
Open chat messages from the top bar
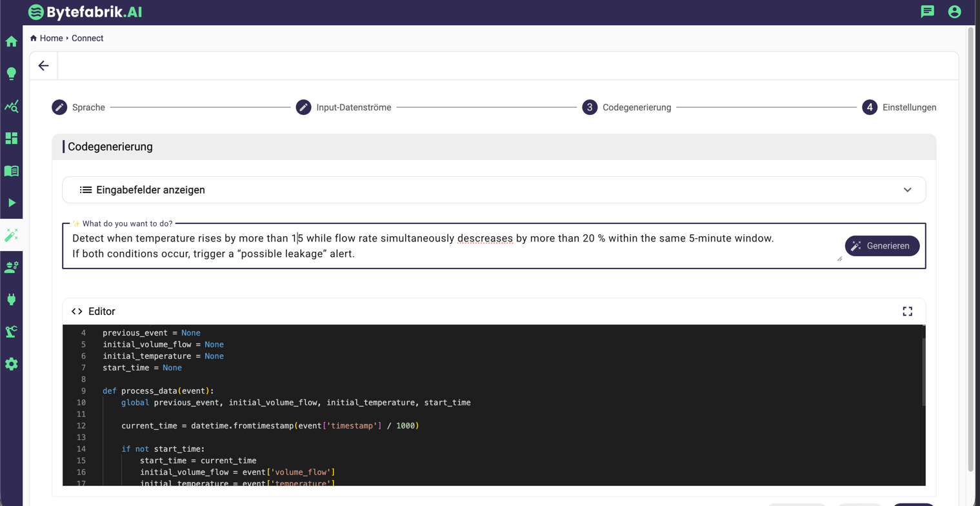pyautogui.click(x=928, y=11)
